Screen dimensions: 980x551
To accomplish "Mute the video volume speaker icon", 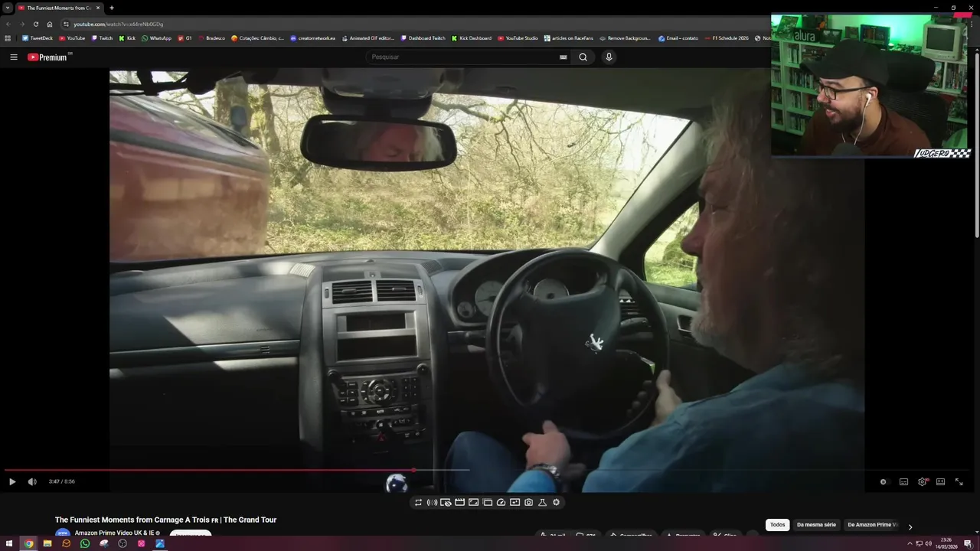I will (x=32, y=481).
